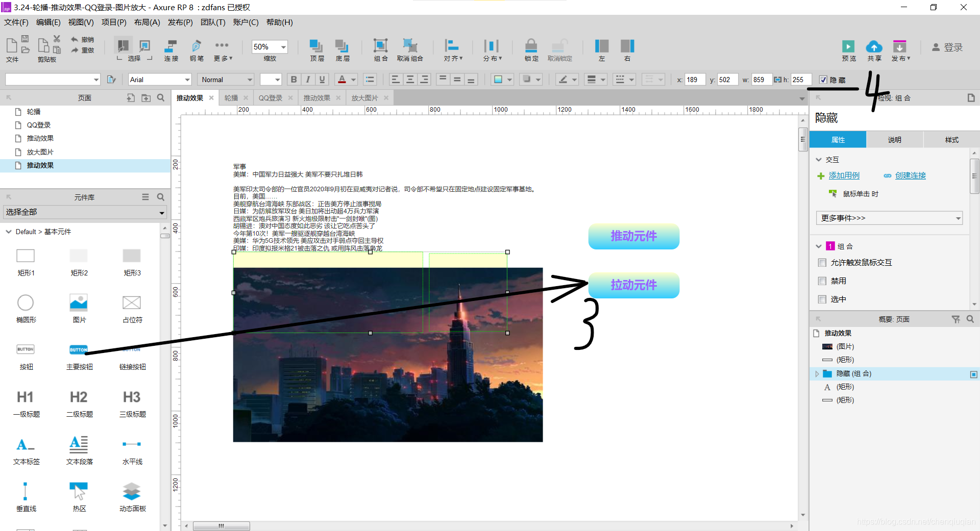980x531 pixels.
Task: Check 允许触发鼠标交互 checkbox
Action: click(822, 263)
